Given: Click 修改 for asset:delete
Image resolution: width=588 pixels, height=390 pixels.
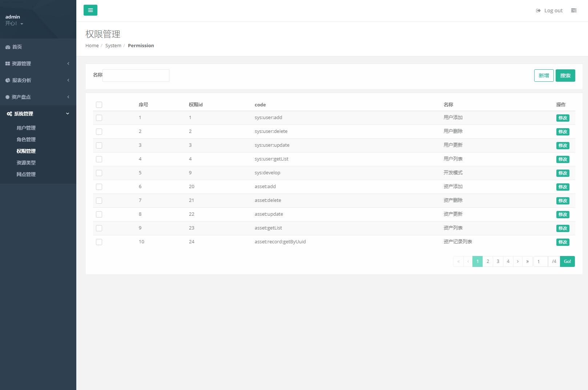Looking at the screenshot, I should pyautogui.click(x=563, y=201).
